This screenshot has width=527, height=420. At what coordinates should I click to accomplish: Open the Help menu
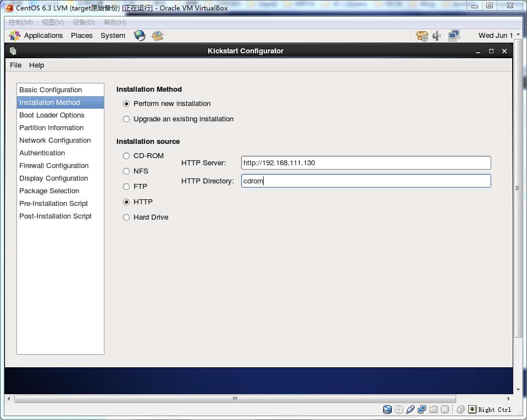[36, 65]
